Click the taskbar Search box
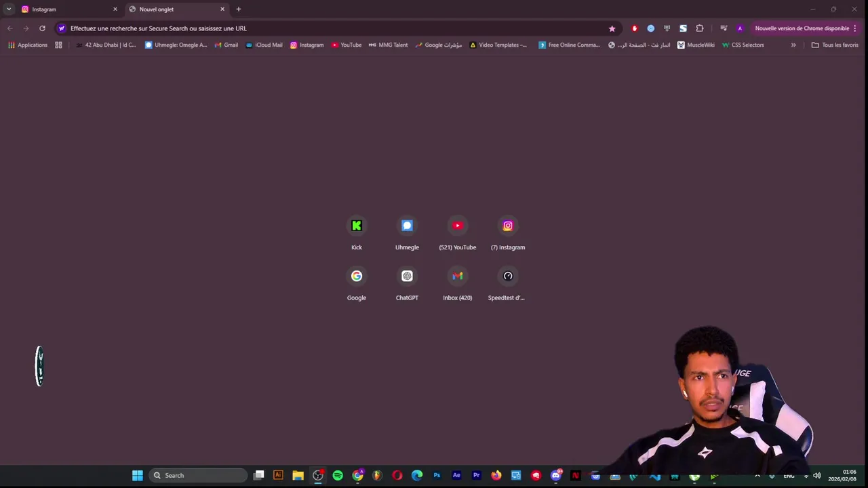868x488 pixels. tap(198, 475)
